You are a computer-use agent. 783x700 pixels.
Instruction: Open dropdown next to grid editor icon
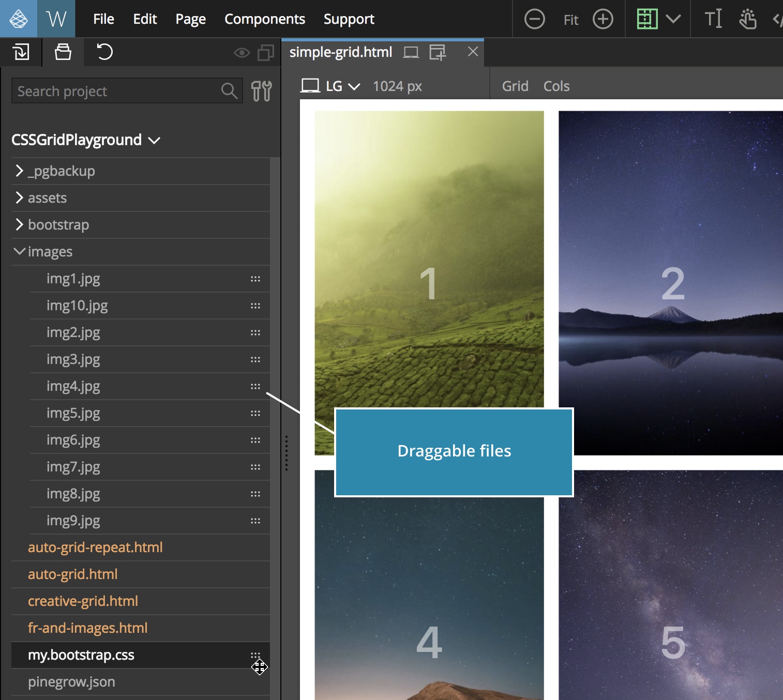coord(673,19)
